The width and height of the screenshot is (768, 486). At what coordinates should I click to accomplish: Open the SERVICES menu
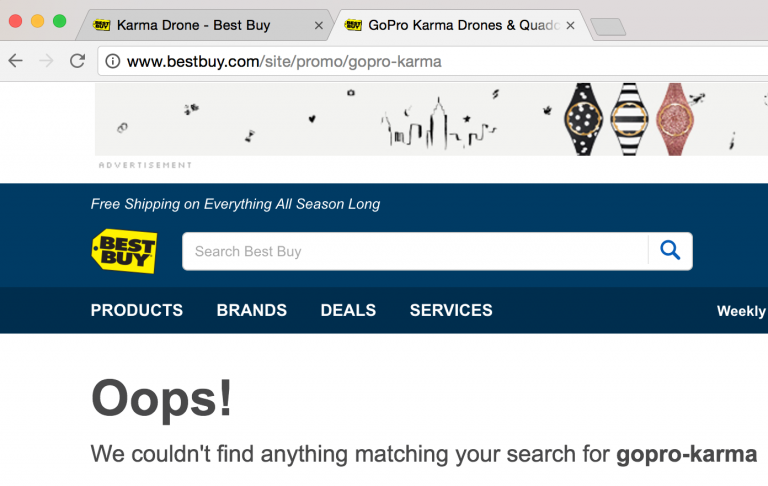(451, 310)
